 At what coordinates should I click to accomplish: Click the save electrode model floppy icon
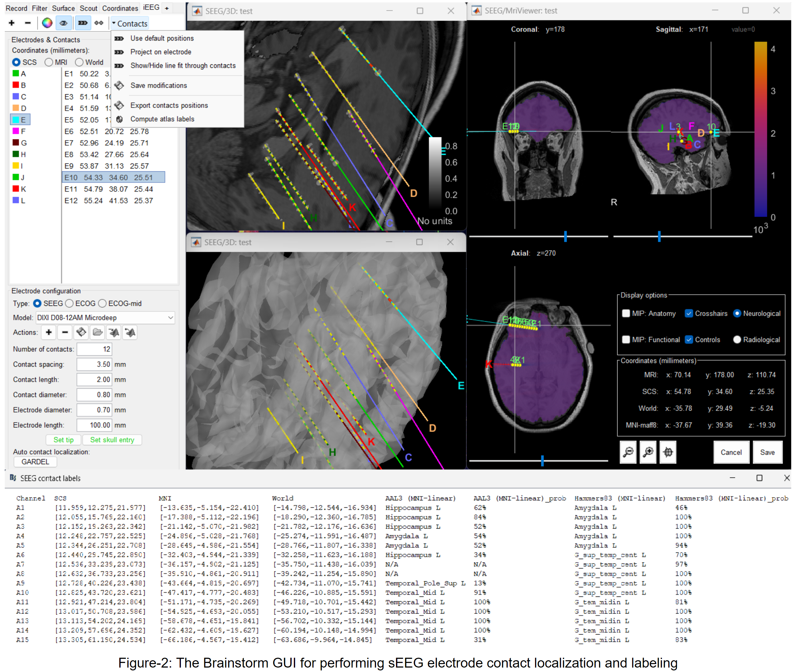click(81, 333)
